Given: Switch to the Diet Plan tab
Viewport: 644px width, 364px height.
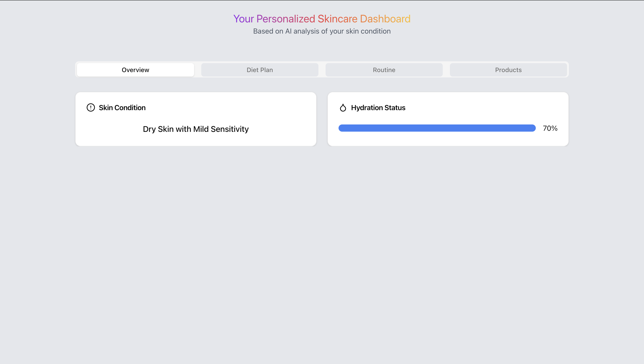Looking at the screenshot, I should [259, 70].
